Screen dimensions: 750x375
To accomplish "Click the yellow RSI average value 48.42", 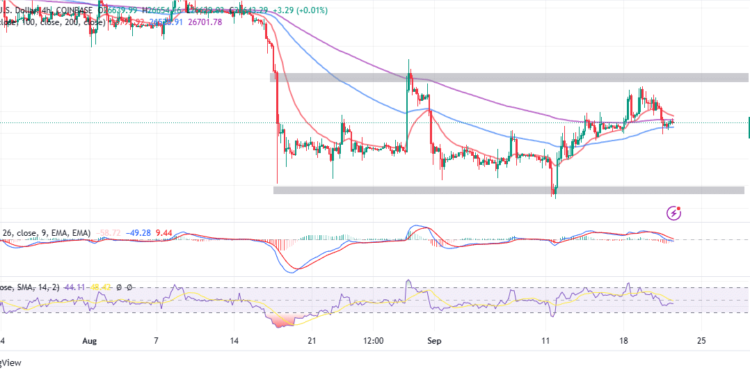I will tap(99, 288).
